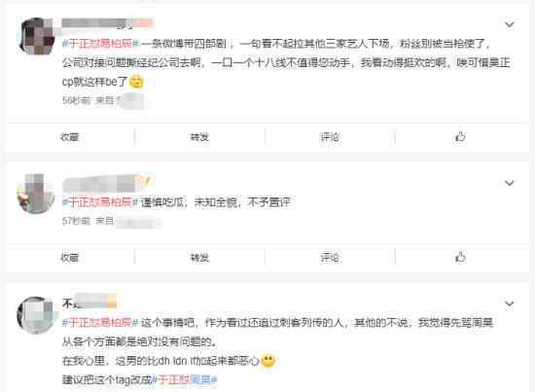Image resolution: width=535 pixels, height=392 pixels.
Task: Open the #于正怼易柏辰# hashtag in first post
Action: [101, 44]
